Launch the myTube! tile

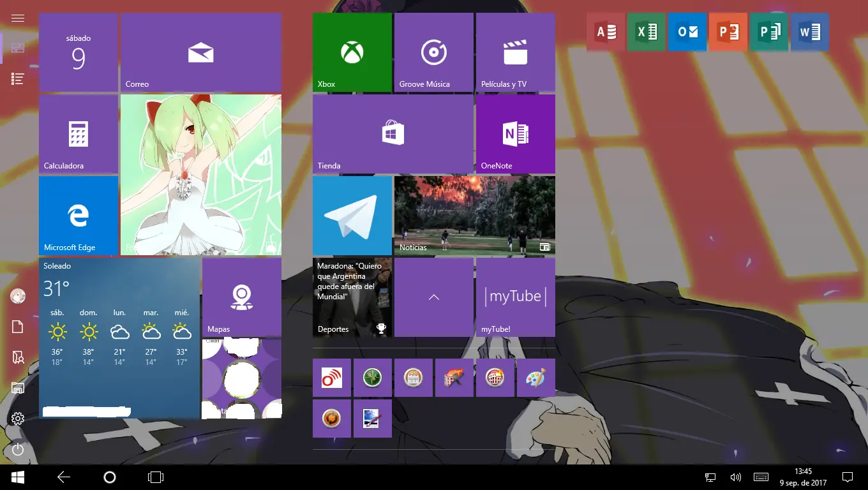[516, 297]
